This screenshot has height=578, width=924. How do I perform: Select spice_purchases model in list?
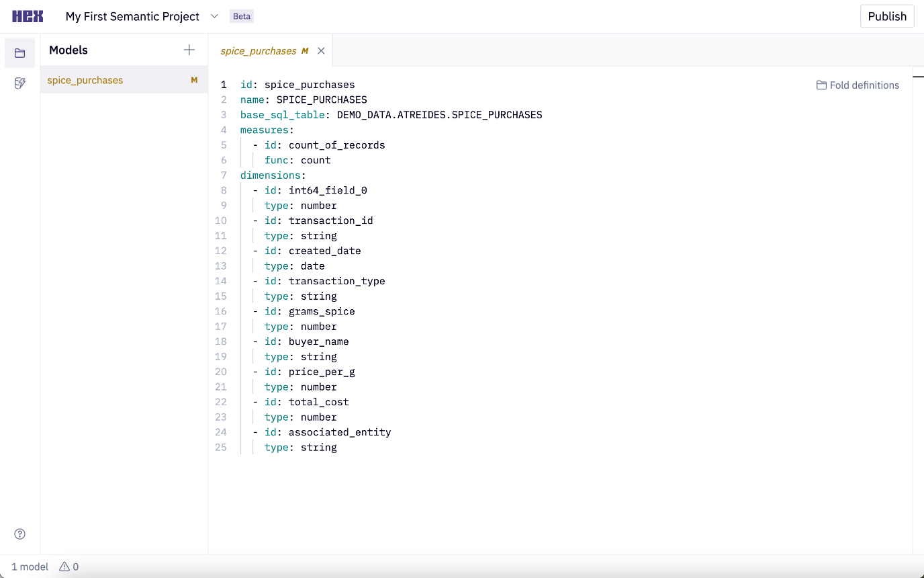[124, 80]
